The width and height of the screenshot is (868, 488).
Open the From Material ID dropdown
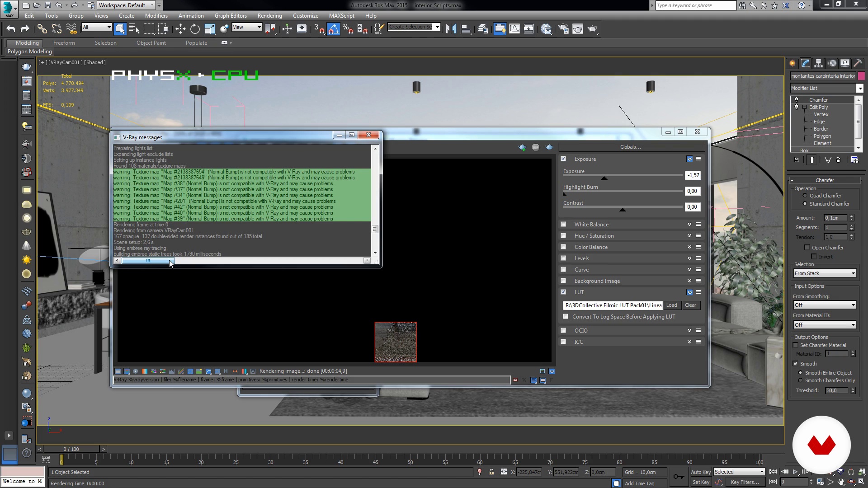coord(825,325)
